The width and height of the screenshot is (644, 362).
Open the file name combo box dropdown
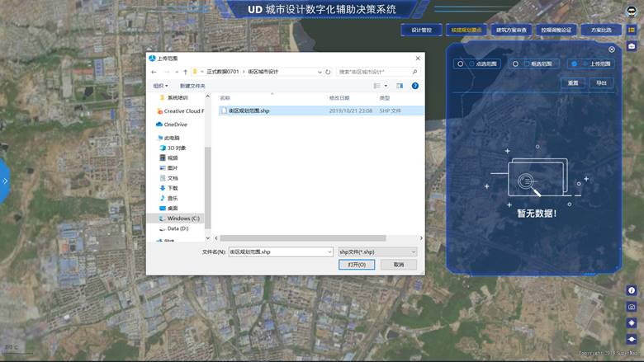click(x=329, y=252)
